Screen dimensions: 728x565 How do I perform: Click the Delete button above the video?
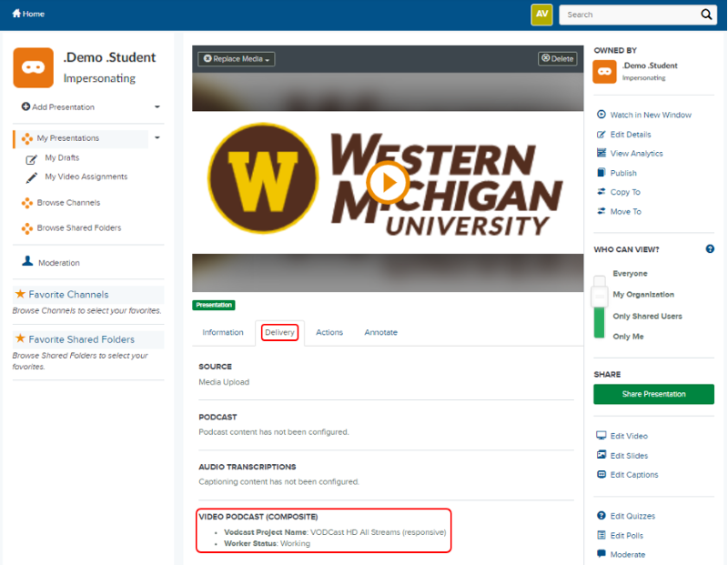(557, 57)
